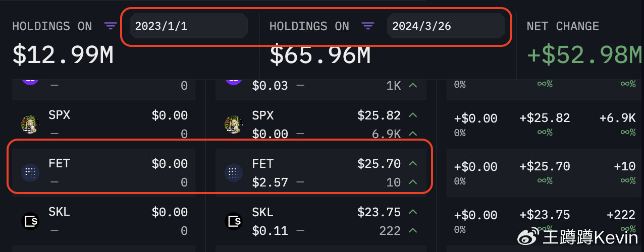Select the FET token icon in left column
The height and width of the screenshot is (252, 644).
coord(30,173)
